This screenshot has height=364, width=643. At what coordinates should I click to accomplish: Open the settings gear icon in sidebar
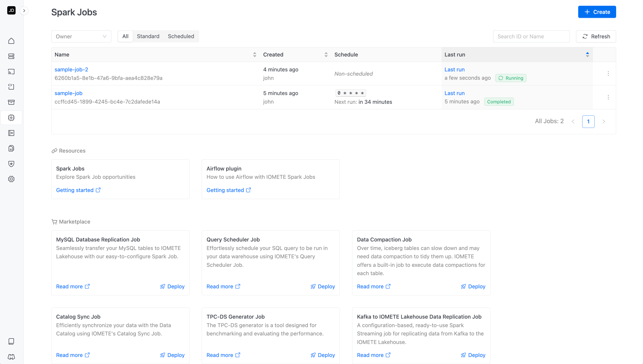tap(11, 179)
